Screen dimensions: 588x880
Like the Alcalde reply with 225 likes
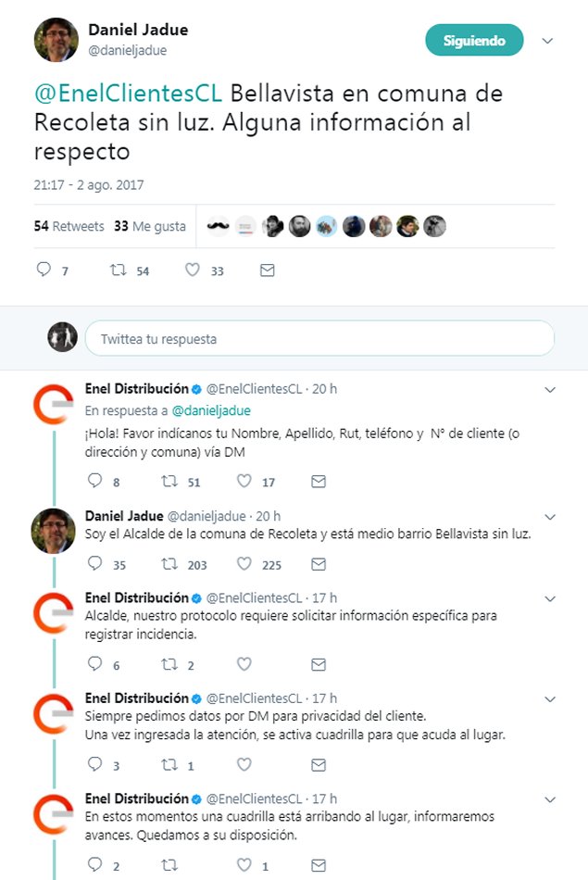click(x=244, y=563)
